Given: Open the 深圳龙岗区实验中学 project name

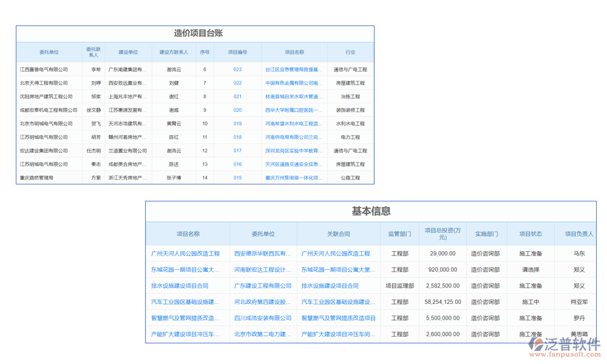Looking at the screenshot, I should [x=294, y=150].
